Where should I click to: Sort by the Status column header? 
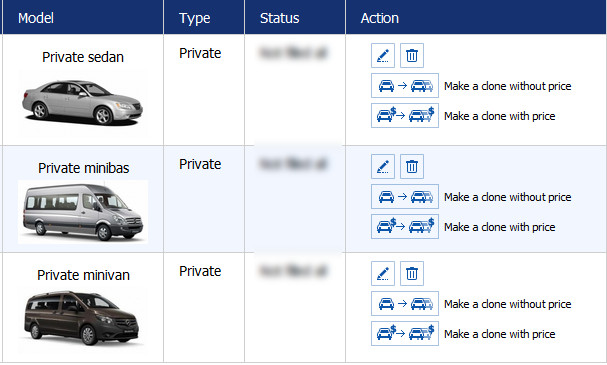(279, 18)
